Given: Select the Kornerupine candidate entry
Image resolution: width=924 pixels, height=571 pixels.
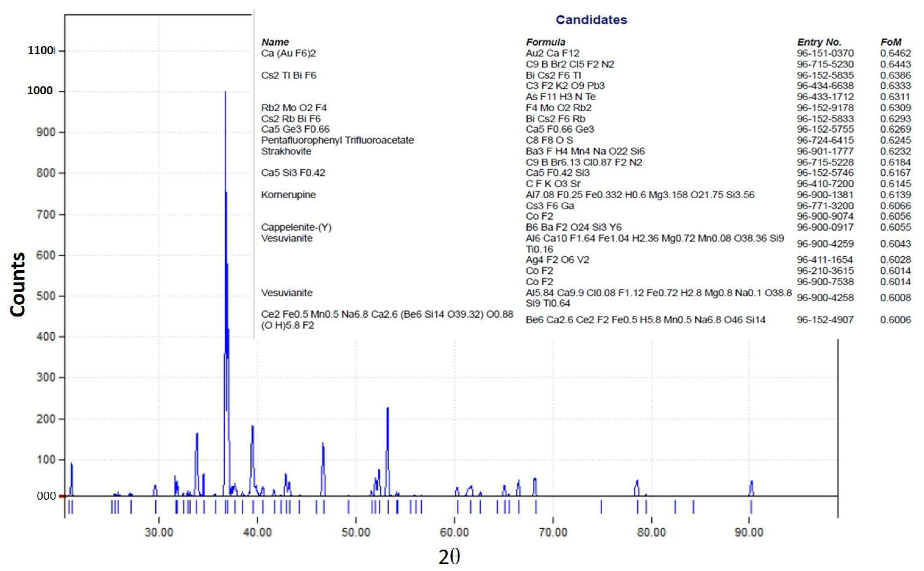Looking at the screenshot, I should 288,195.
